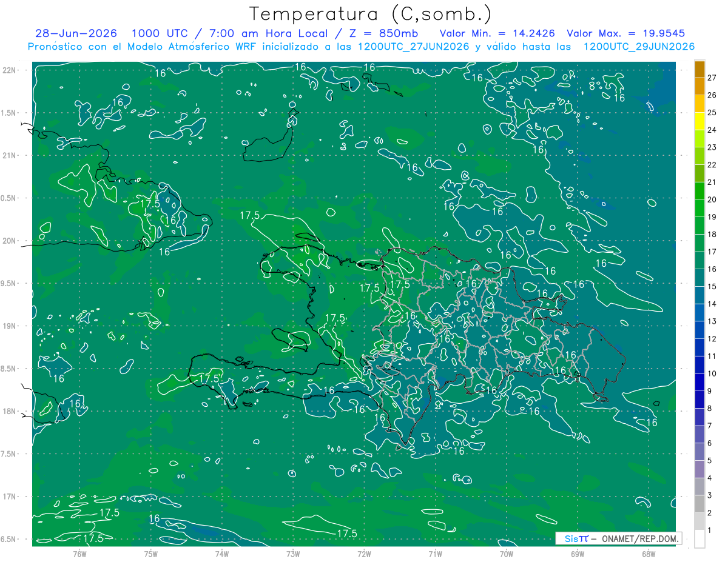Click 'Valor Min. = 14.2426'
The width and height of the screenshot is (728, 562).
click(499, 34)
